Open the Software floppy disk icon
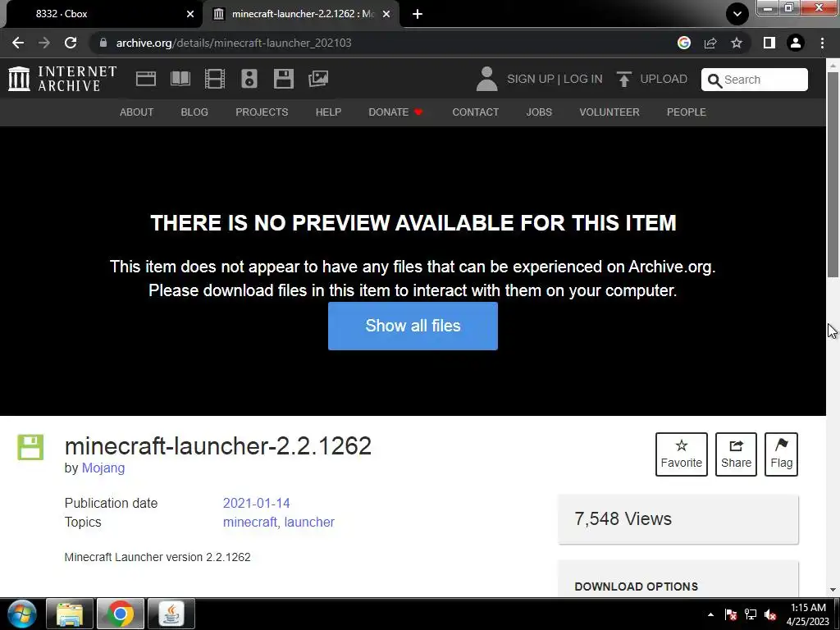 [283, 79]
